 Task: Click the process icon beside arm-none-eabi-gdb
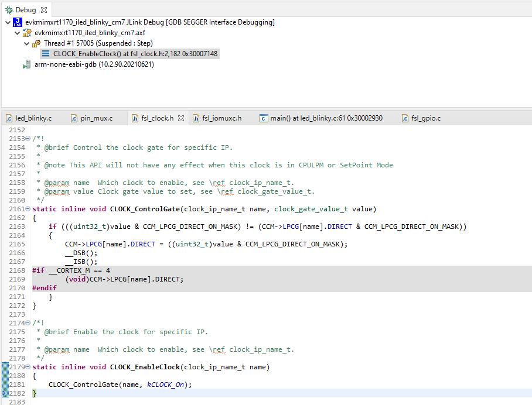(x=28, y=64)
